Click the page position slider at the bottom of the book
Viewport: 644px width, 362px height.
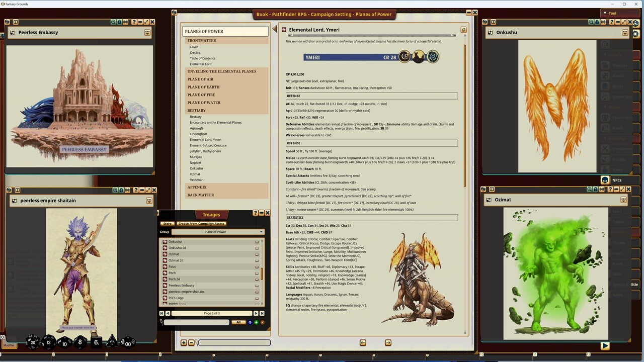(x=234, y=342)
